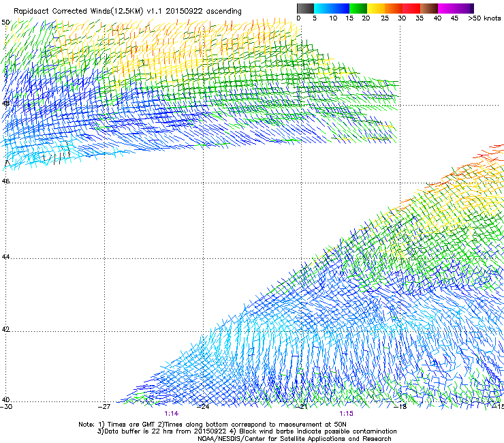This screenshot has height=443, width=504.
Task: Click the '15' label under the color legend
Action: (349, 18)
